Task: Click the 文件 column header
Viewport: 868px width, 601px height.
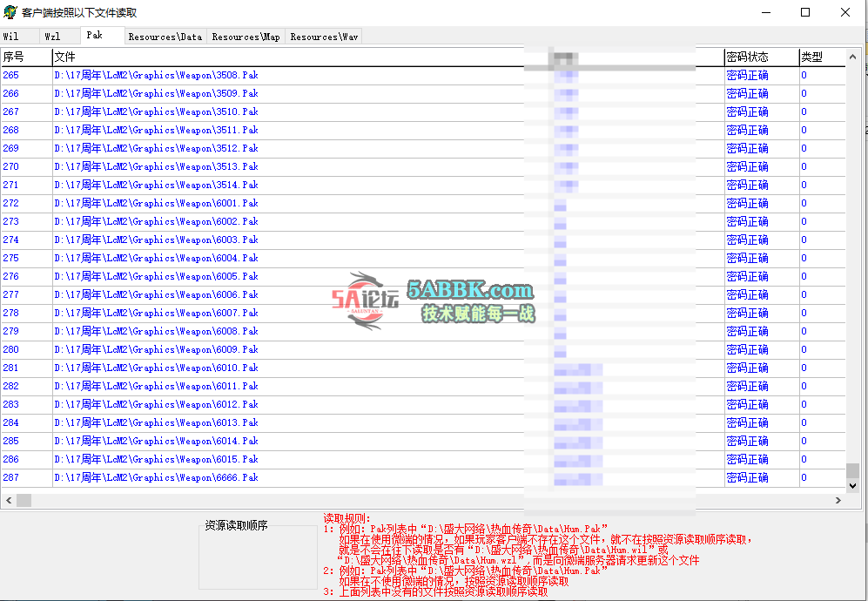Action: 288,57
